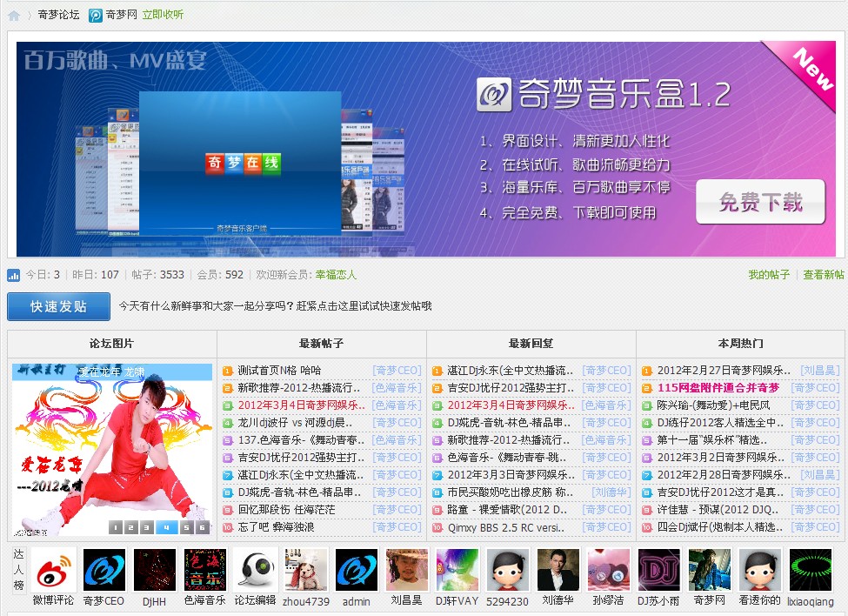Open hot post 四会Dj斌仔

pos(720,527)
